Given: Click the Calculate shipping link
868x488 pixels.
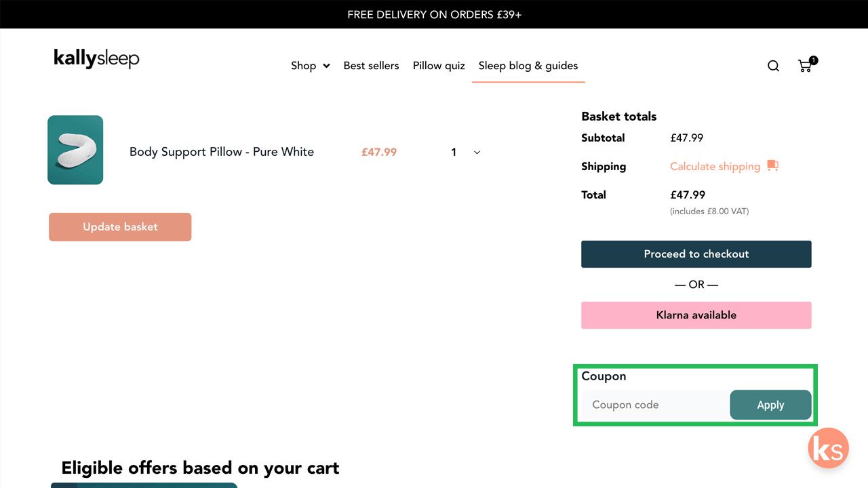Looking at the screenshot, I should (x=715, y=166).
